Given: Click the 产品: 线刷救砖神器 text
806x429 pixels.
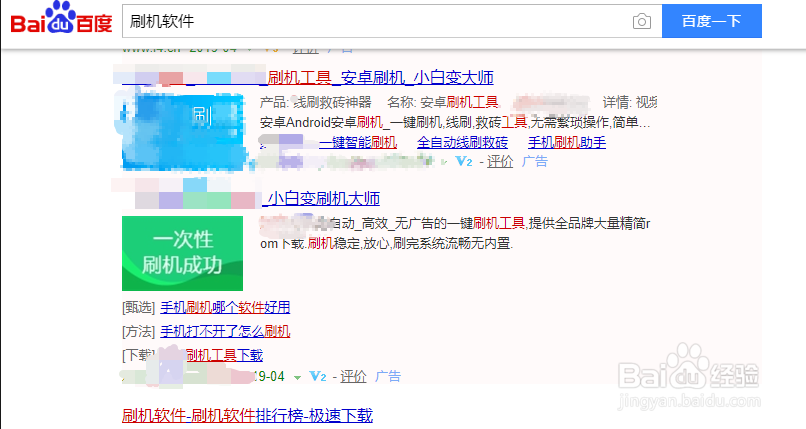Looking at the screenshot, I should tap(316, 102).
